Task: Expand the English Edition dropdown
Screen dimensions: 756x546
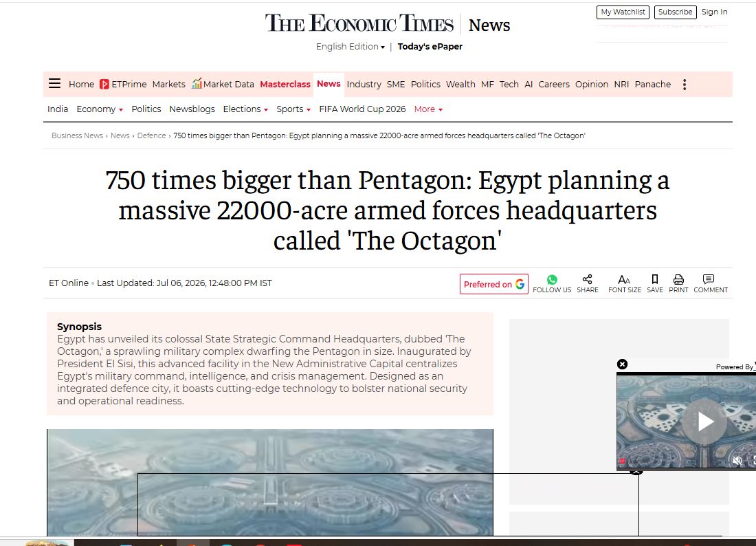Action: 350,46
